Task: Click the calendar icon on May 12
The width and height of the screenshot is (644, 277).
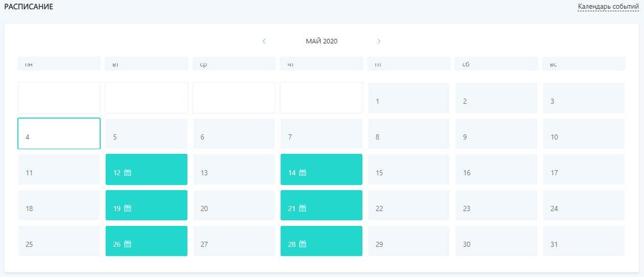Action: pos(128,173)
